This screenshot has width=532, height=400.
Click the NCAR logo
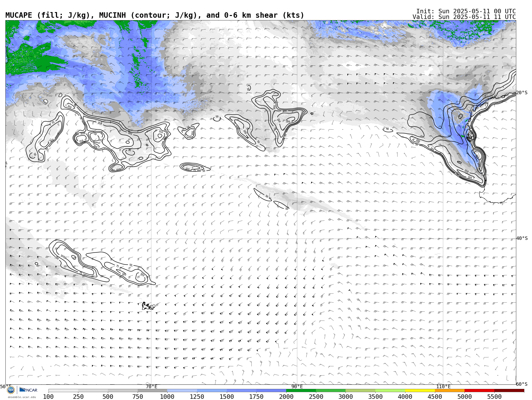[28, 390]
